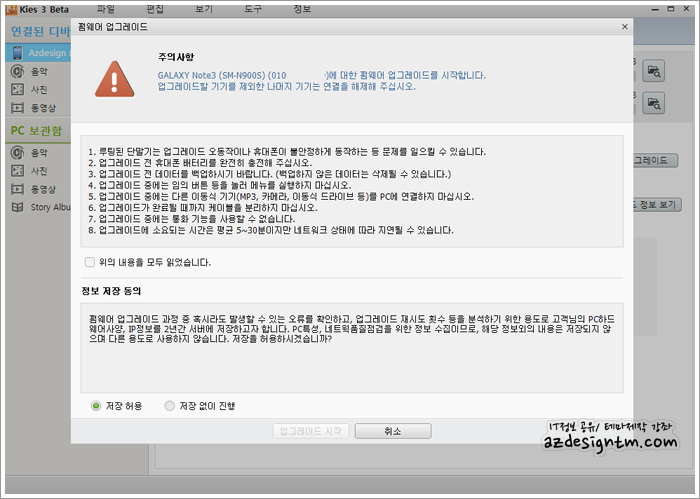Open the '보기' menu
This screenshot has height=499, width=700.
(204, 9)
